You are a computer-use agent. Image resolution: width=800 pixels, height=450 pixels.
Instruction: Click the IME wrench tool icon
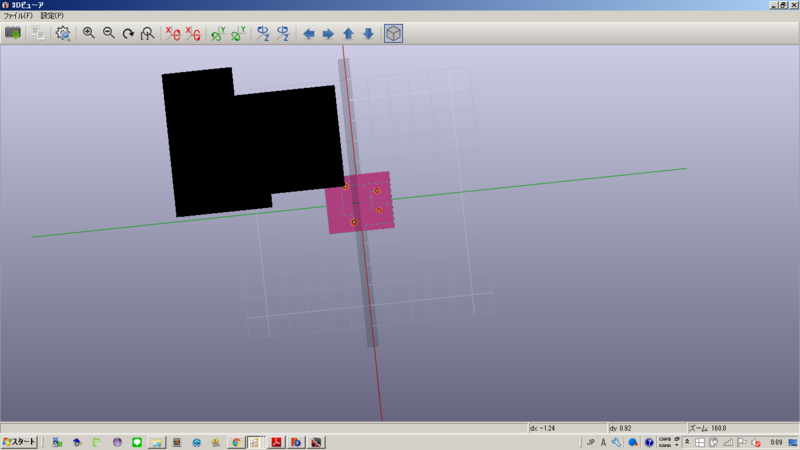(x=616, y=442)
